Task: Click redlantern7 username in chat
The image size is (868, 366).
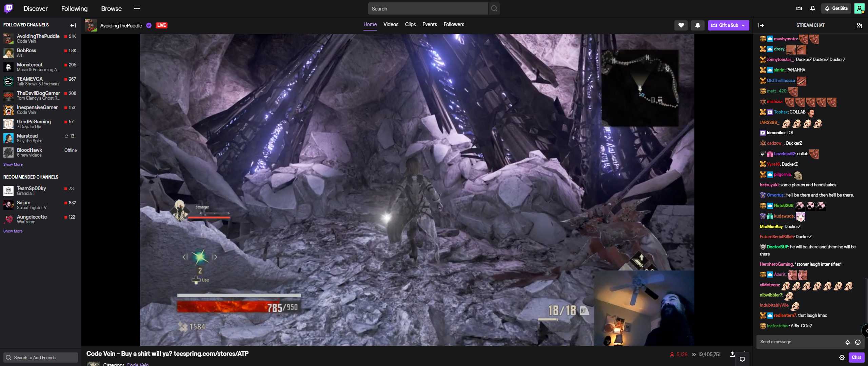Action: pos(785,316)
